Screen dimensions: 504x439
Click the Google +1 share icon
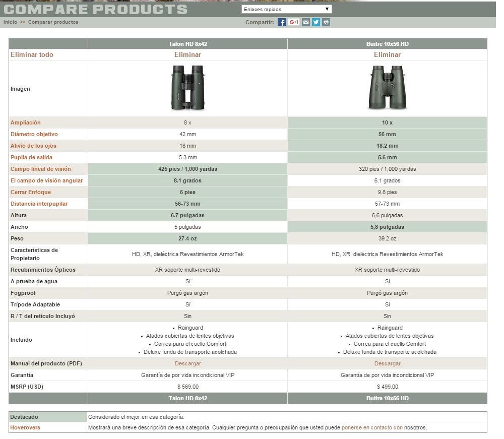294,22
